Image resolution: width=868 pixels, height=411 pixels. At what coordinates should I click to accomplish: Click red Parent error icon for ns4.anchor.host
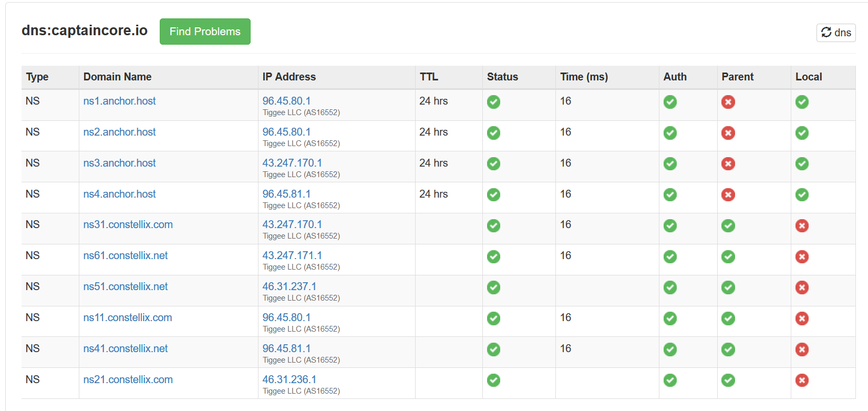[x=728, y=195]
